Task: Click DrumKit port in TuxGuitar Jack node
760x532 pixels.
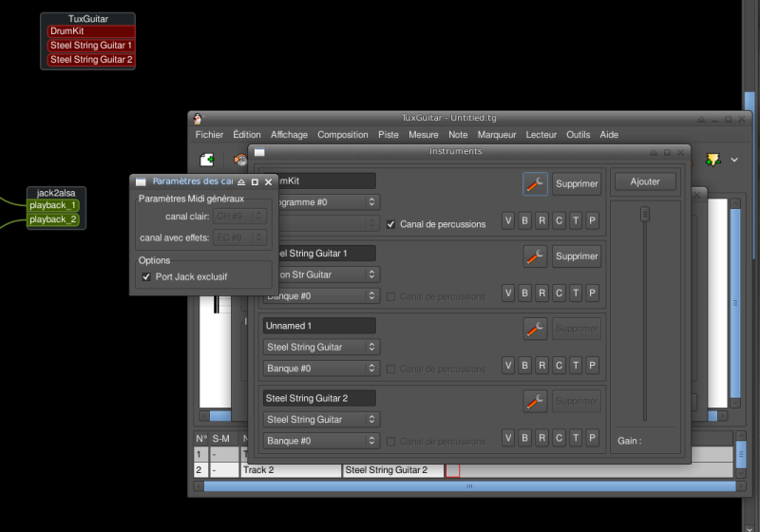Action: [x=91, y=31]
